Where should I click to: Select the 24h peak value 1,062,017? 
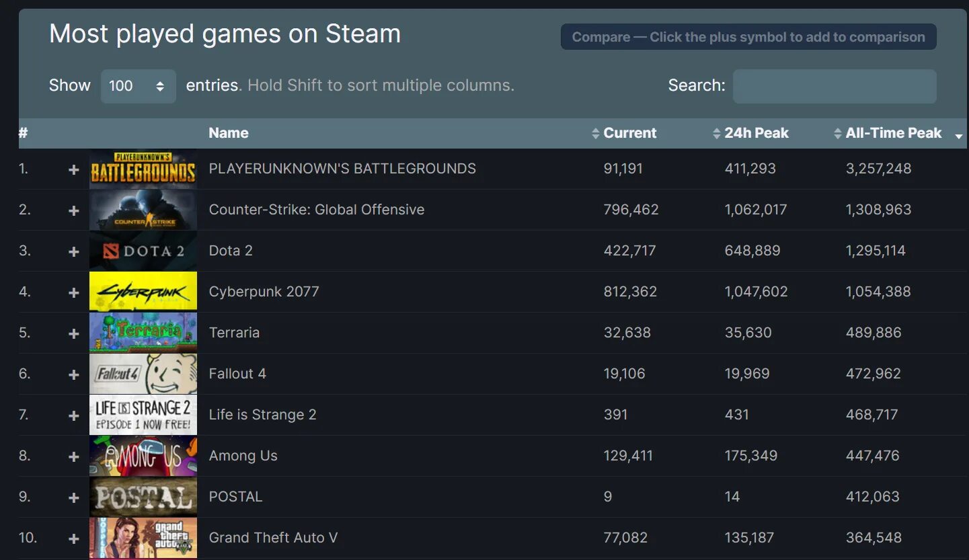tap(756, 210)
